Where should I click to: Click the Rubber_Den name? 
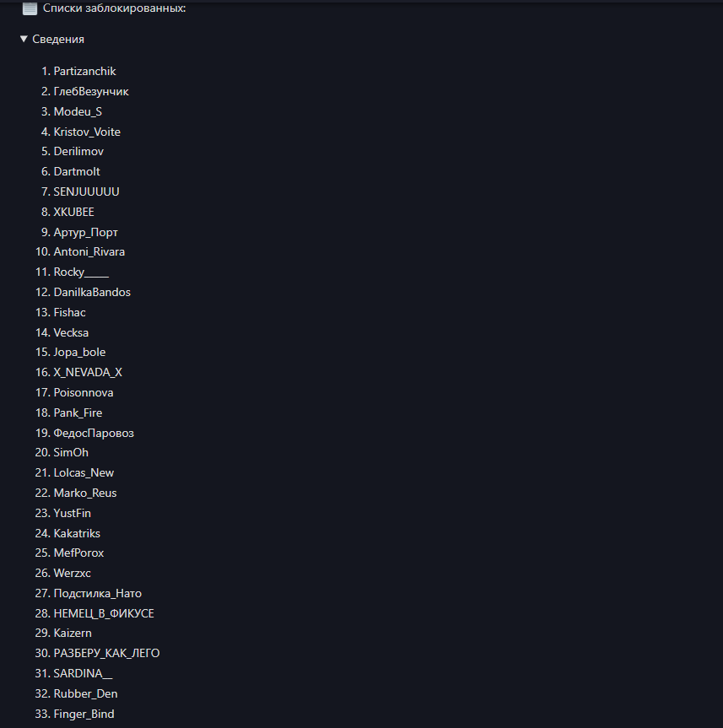pyautogui.click(x=85, y=693)
